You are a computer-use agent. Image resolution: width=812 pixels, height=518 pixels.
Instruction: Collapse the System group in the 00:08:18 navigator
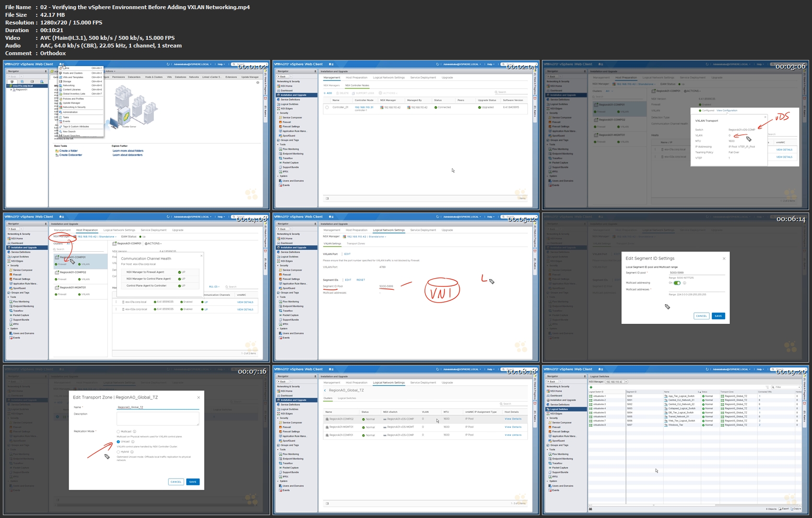click(278, 481)
